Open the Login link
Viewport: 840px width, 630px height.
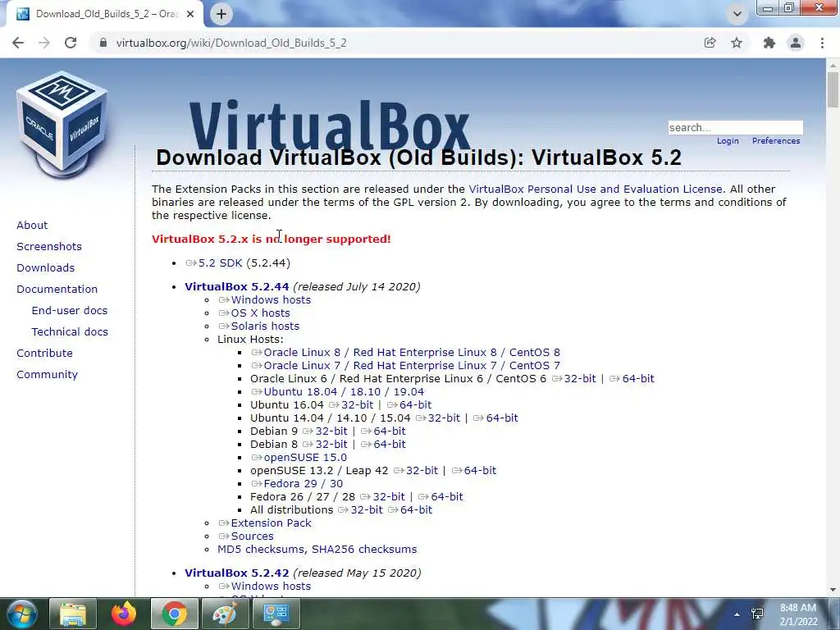click(728, 141)
